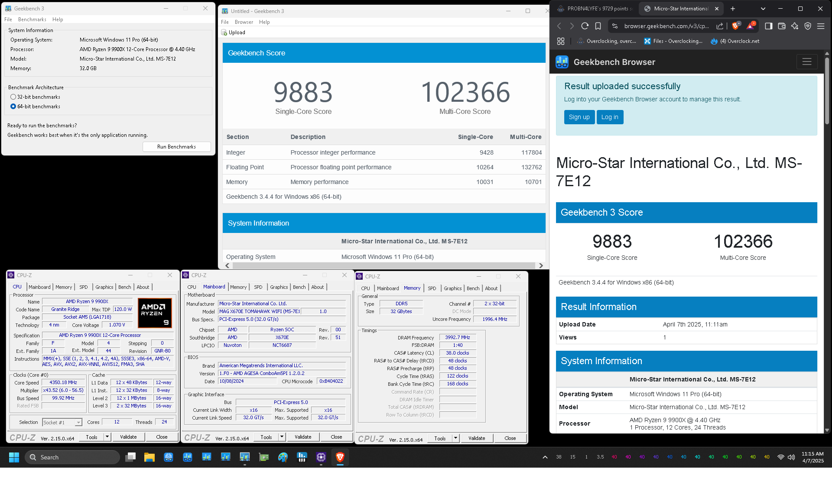832x504 pixels.
Task: Open the browser main hamburger menu
Action: (x=821, y=26)
